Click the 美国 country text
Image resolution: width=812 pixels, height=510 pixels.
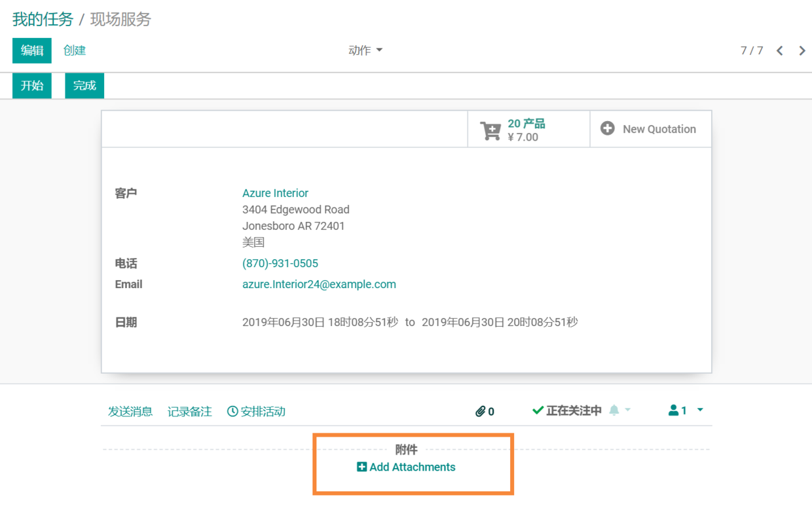pos(253,242)
